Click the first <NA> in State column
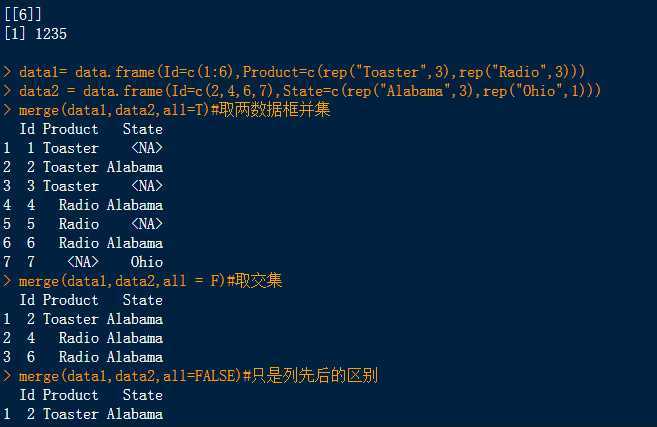This screenshot has width=657, height=427. pyautogui.click(x=147, y=148)
